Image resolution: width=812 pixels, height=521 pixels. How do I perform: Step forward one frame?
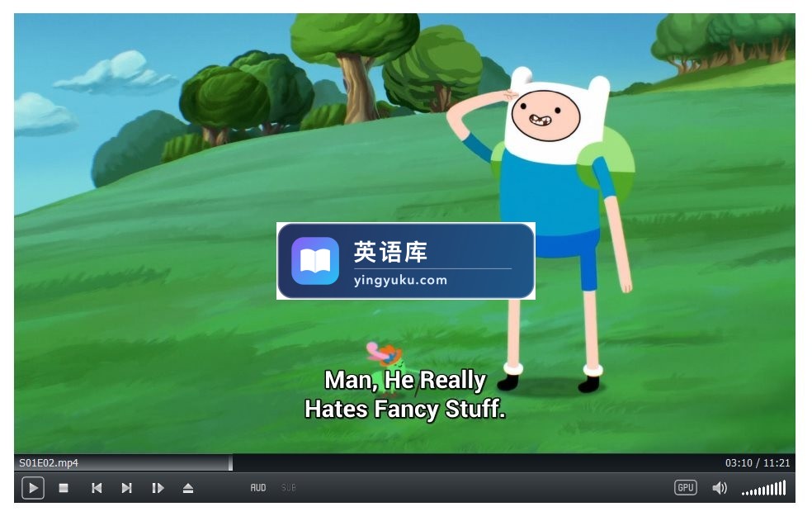(x=158, y=488)
